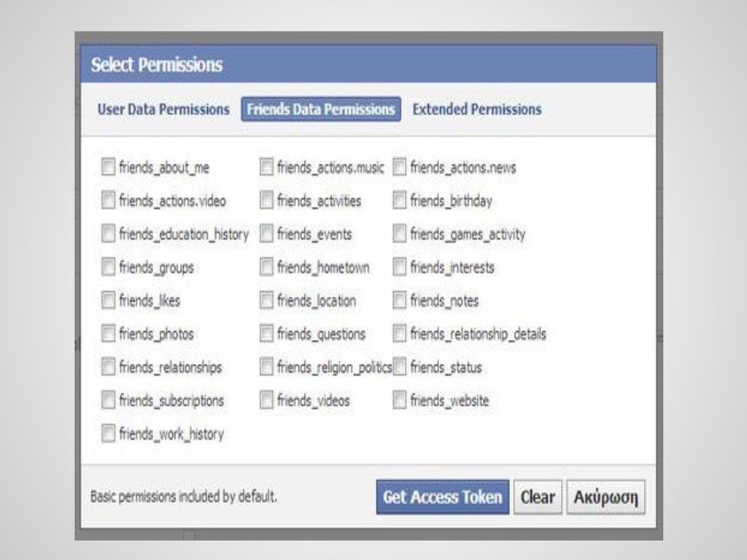Enable friends_religion_politics permission
This screenshot has height=560, width=747.
tap(266, 367)
